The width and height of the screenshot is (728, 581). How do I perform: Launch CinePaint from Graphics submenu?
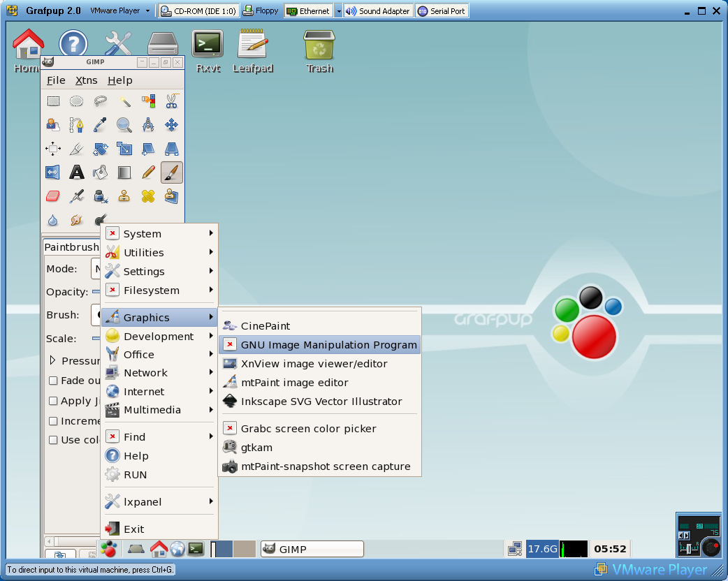[319, 326]
